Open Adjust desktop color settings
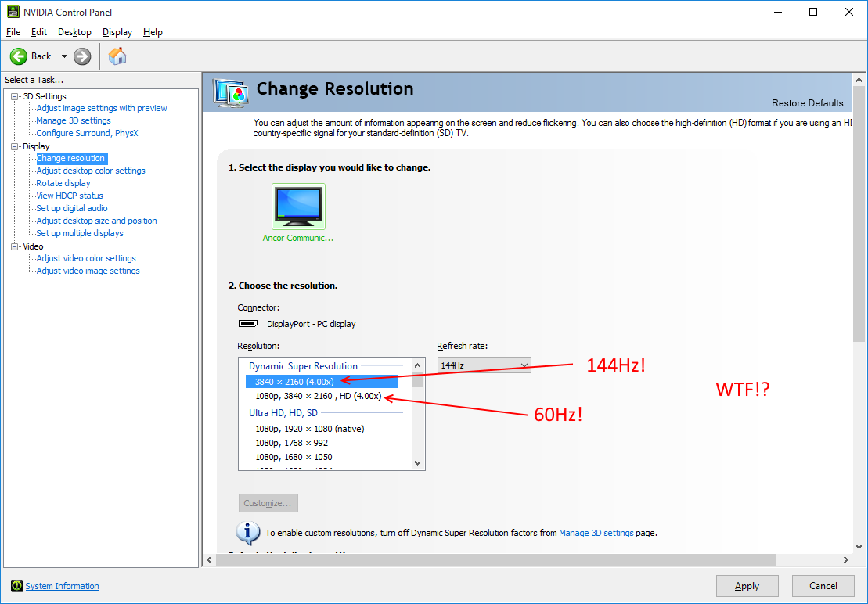868x604 pixels. 91,171
